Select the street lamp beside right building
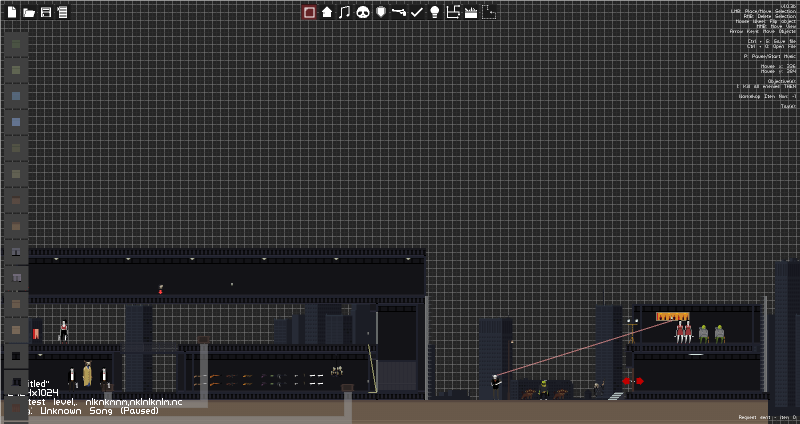This screenshot has height=424, width=800. point(633,331)
